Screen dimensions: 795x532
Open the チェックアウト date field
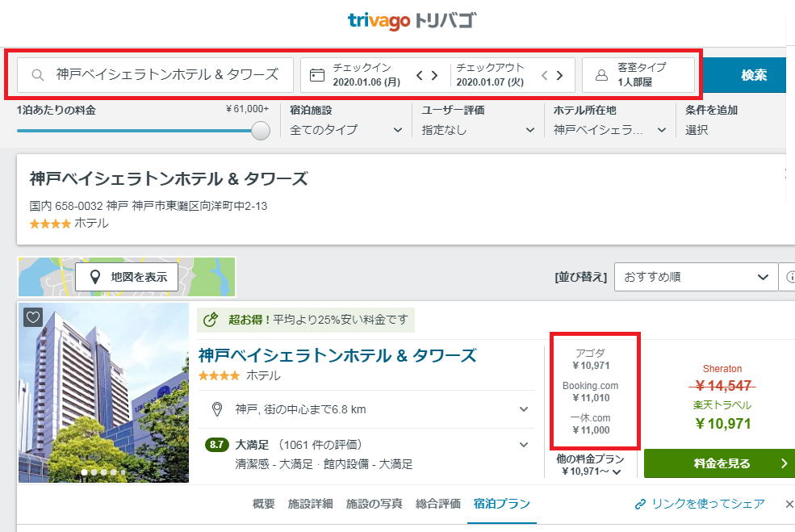click(490, 75)
